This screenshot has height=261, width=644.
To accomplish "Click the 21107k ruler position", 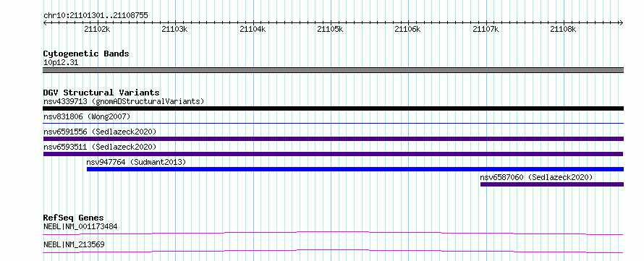I will click(486, 29).
